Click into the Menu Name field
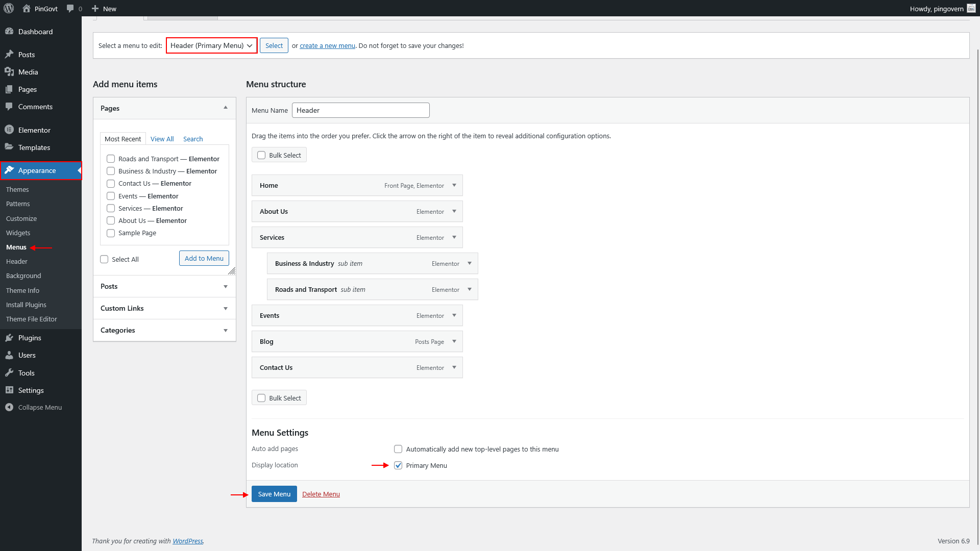This screenshot has width=980, height=551. coord(360,110)
